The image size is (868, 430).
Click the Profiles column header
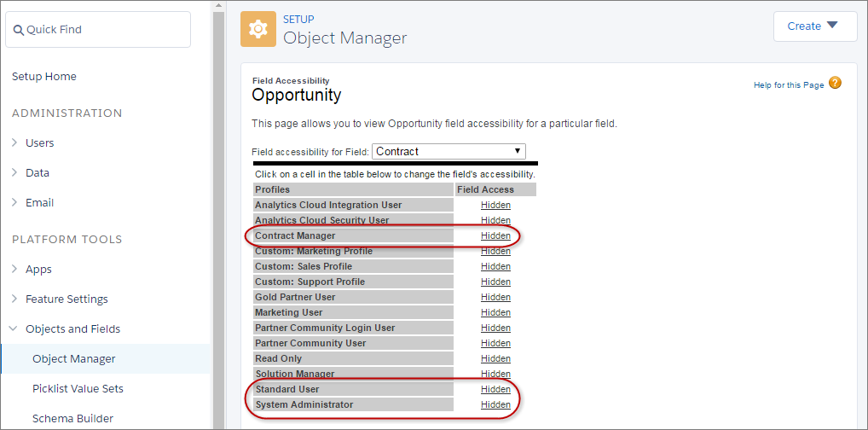(x=353, y=189)
